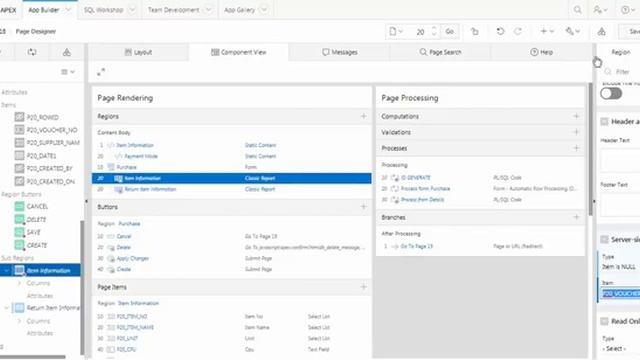Collapse the Read Only section
This screenshot has height=360, width=640.
pos(604,322)
